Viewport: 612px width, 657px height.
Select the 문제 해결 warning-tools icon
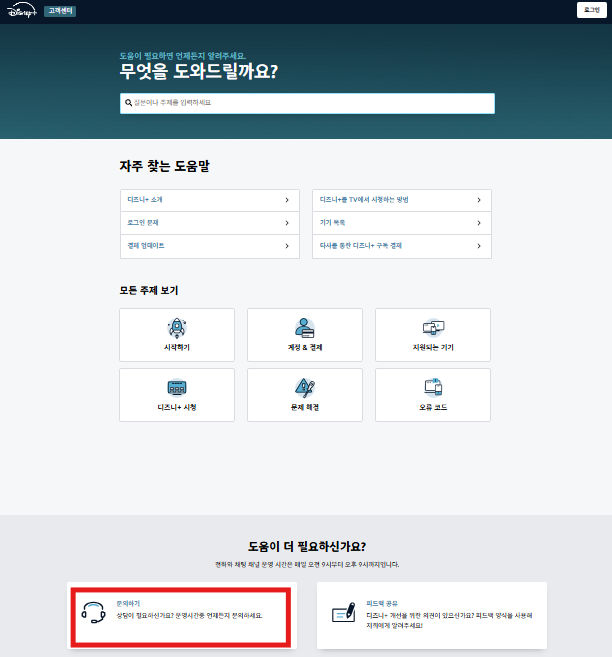pos(305,388)
